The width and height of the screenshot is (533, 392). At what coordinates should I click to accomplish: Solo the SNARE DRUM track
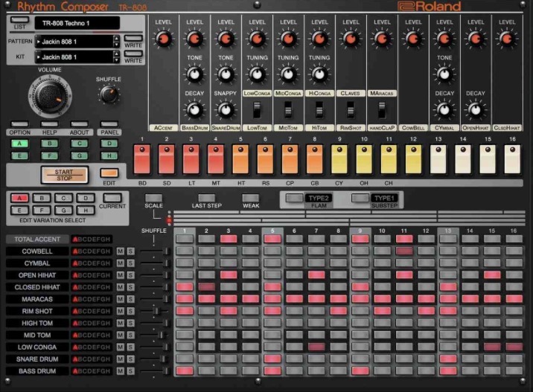click(x=130, y=359)
